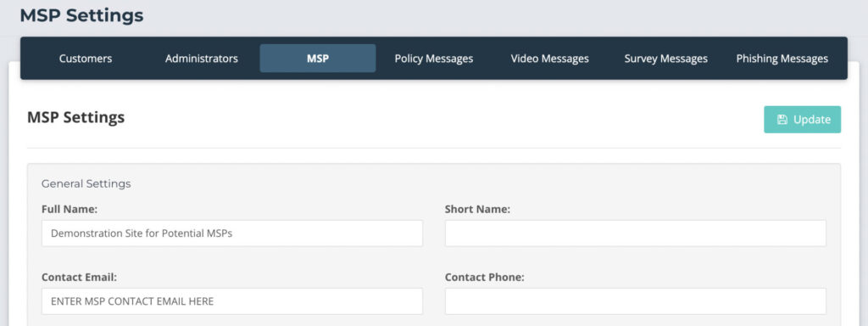Click the Short Name label

[x=477, y=210]
